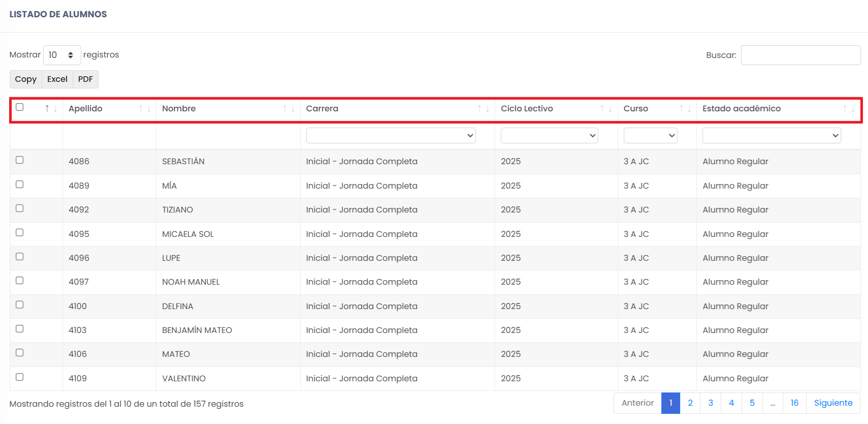Select current page 1 in pagination
The height and width of the screenshot is (424, 868).
coord(671,403)
